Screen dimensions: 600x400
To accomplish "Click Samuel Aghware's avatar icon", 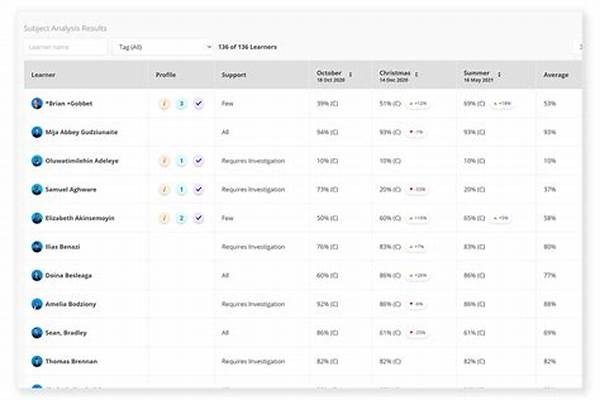I will pyautogui.click(x=37, y=189).
